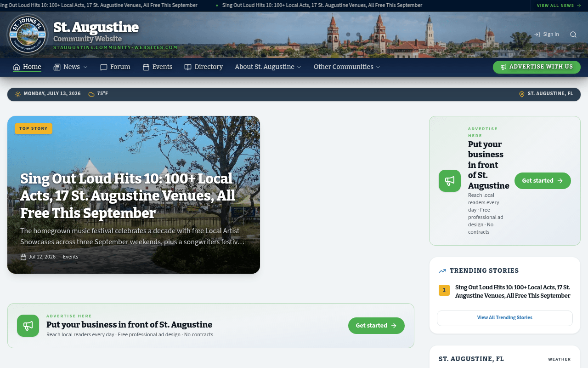Click the Monday, July 13, 2026 date text
Screen dimensions: 588x368
coord(52,94)
